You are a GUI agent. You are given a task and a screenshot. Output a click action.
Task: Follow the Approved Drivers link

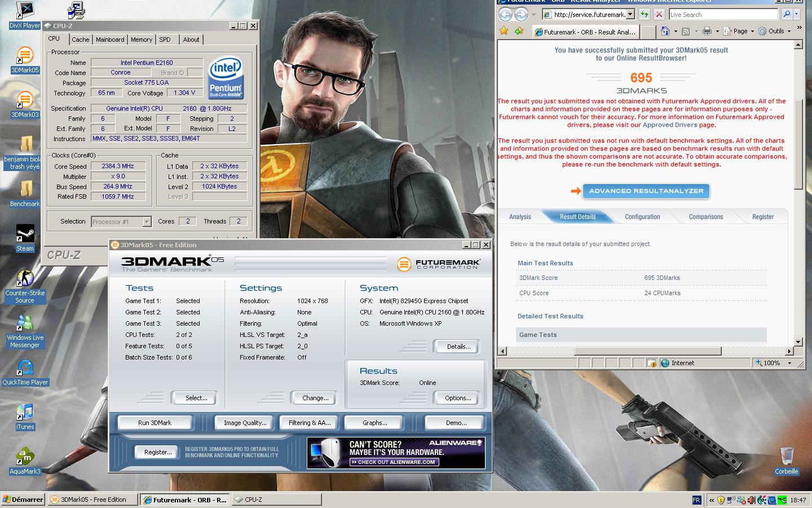(x=669, y=125)
